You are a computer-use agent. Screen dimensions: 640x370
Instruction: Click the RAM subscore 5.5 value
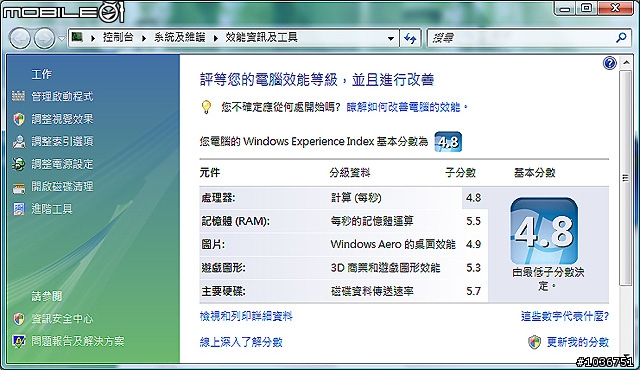[x=473, y=221]
